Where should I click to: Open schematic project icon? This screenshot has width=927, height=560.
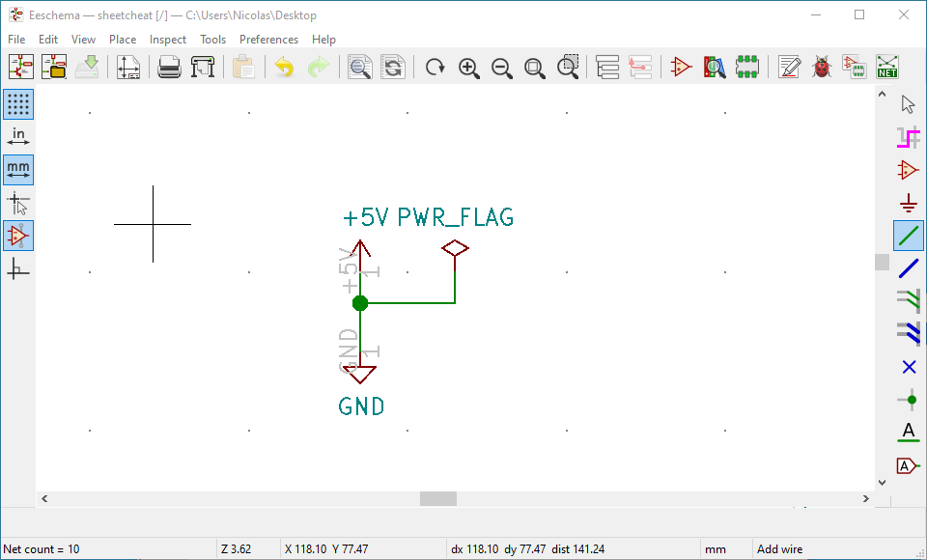(x=54, y=67)
